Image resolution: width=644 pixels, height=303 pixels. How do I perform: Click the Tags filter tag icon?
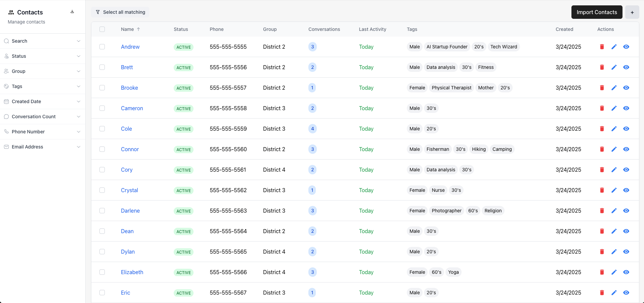[x=6, y=86]
